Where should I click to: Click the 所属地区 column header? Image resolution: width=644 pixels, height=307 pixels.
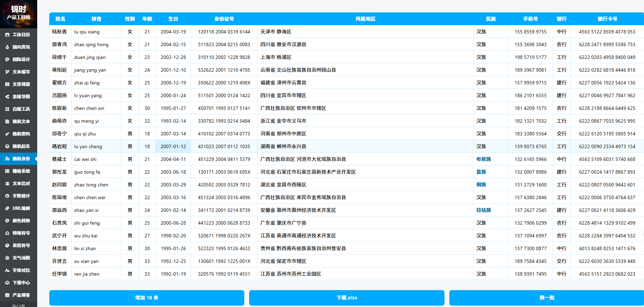tap(366, 19)
